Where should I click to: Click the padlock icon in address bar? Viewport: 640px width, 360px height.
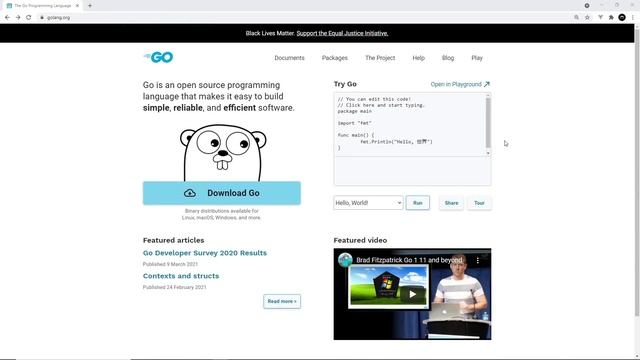(42, 18)
